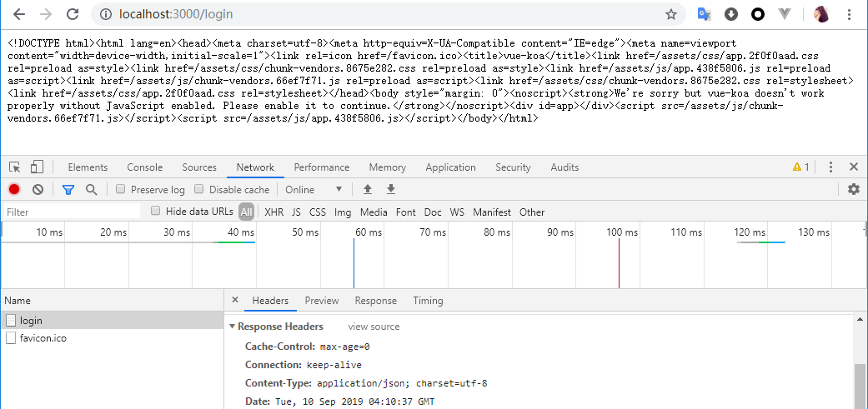Image resolution: width=868 pixels, height=409 pixels.
Task: Activate the inspect element picker icon
Action: (15, 167)
